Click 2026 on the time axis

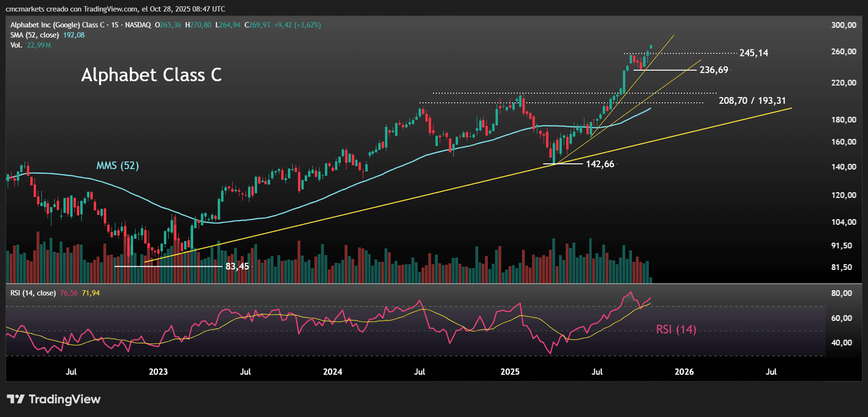tap(684, 372)
